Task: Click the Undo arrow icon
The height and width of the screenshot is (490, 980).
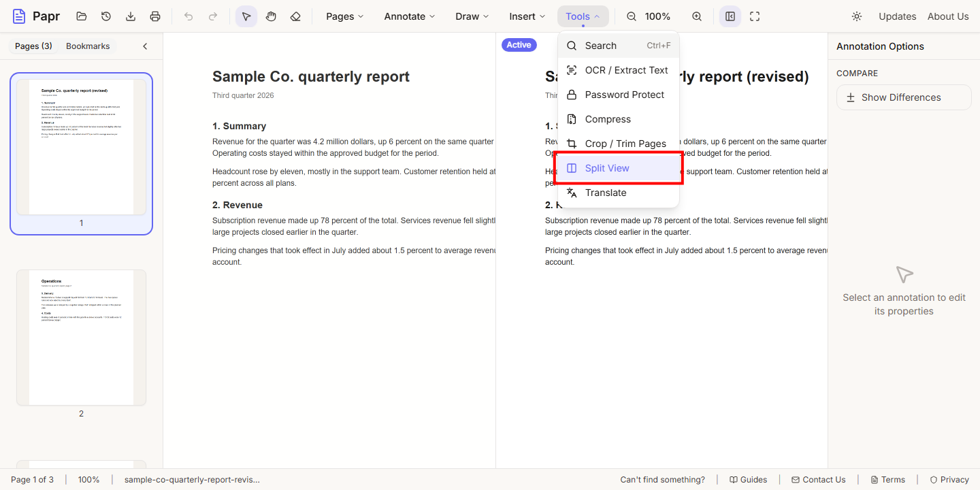Action: click(x=189, y=16)
